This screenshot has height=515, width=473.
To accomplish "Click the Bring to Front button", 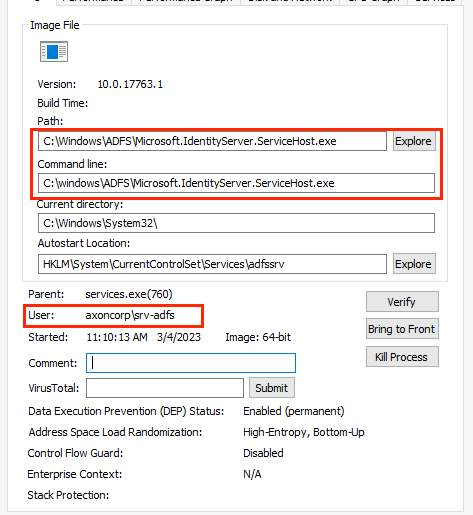I will [x=402, y=329].
